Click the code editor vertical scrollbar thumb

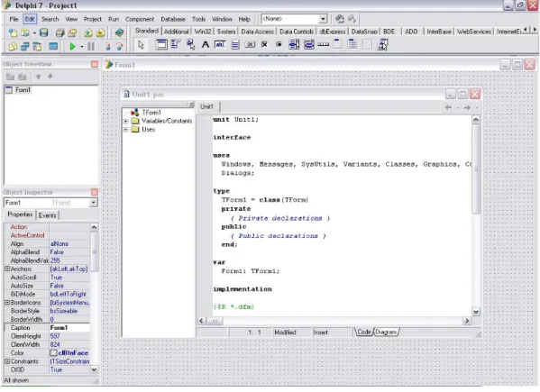[476, 169]
